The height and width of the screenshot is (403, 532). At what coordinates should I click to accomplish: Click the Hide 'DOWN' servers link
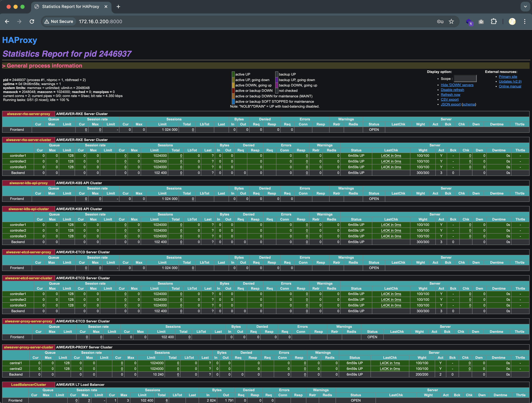(457, 85)
